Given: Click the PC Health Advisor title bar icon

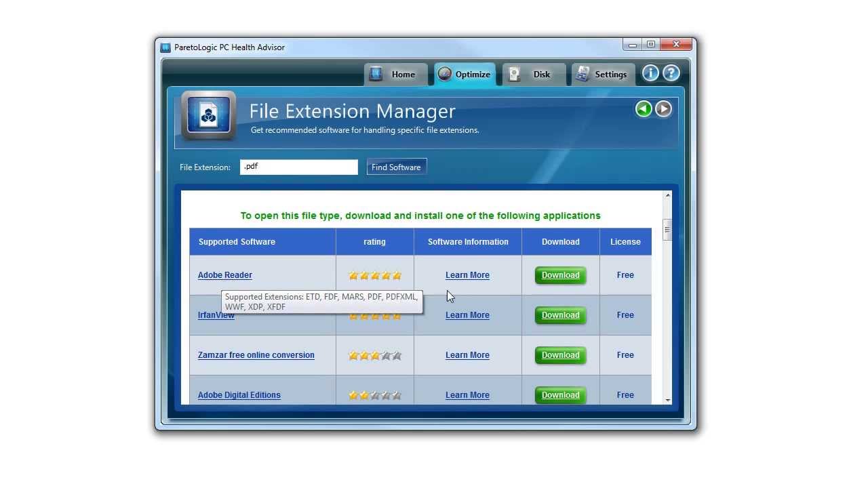Looking at the screenshot, I should tap(165, 47).
